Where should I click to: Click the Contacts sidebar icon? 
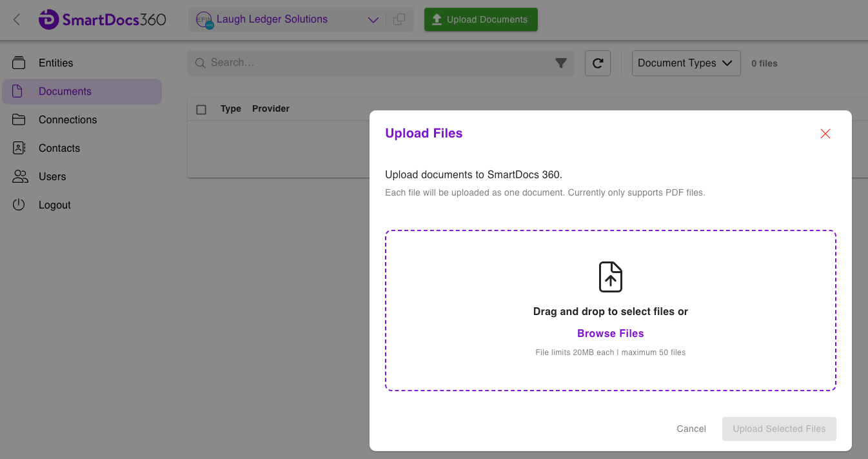19,148
